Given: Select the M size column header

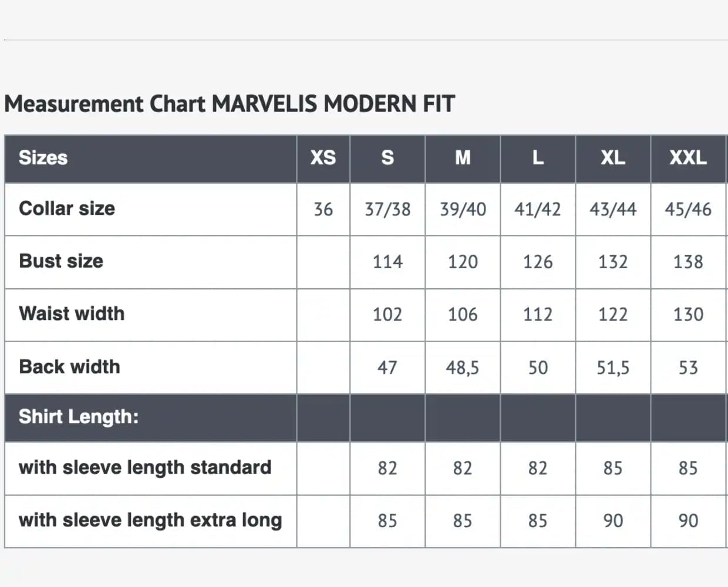Looking at the screenshot, I should [x=463, y=158].
